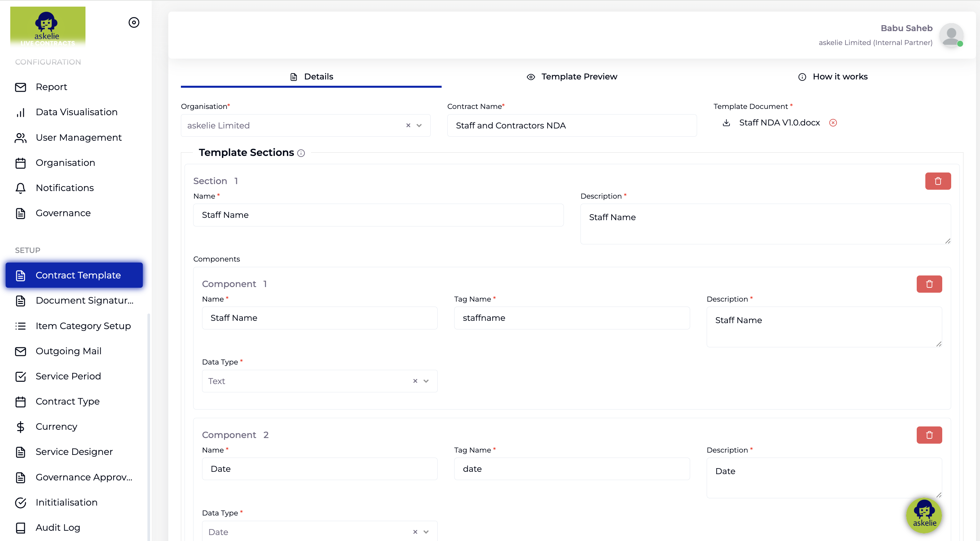The width and height of the screenshot is (980, 541).
Task: Clear the Text data type selection
Action: [x=415, y=381]
